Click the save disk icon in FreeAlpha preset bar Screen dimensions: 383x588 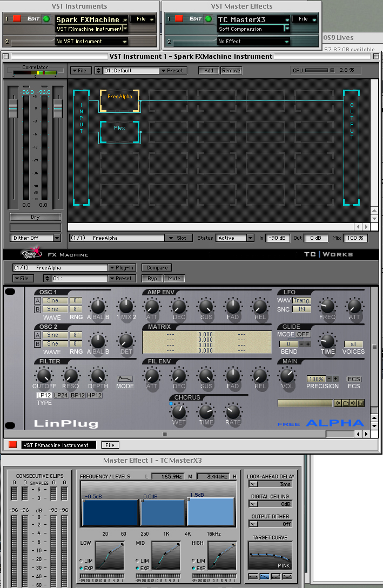pos(361,403)
